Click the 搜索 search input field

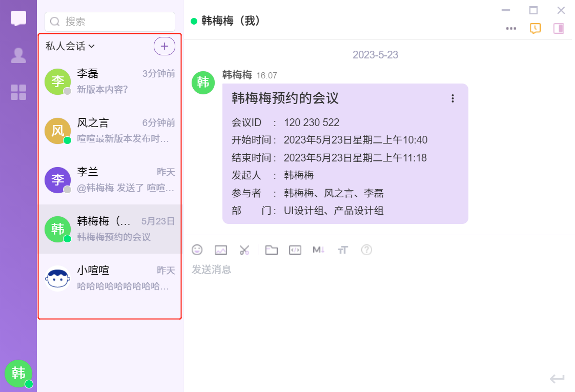point(110,22)
